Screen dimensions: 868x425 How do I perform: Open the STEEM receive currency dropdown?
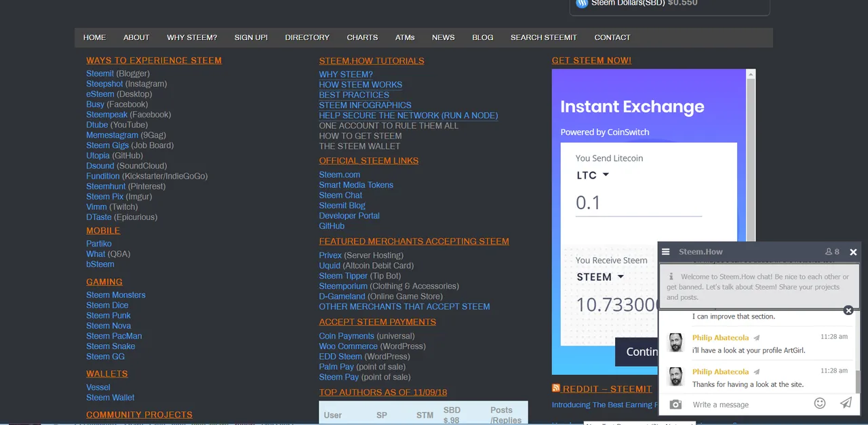pos(600,277)
